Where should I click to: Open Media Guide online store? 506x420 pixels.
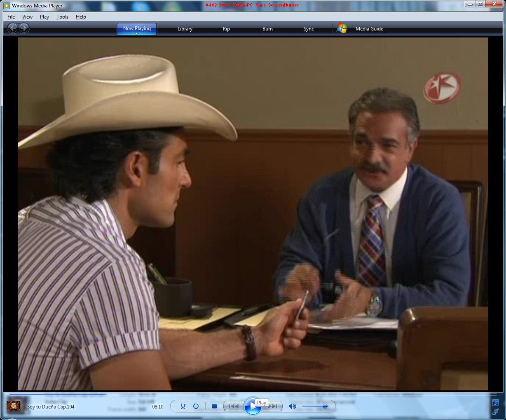[x=369, y=29]
